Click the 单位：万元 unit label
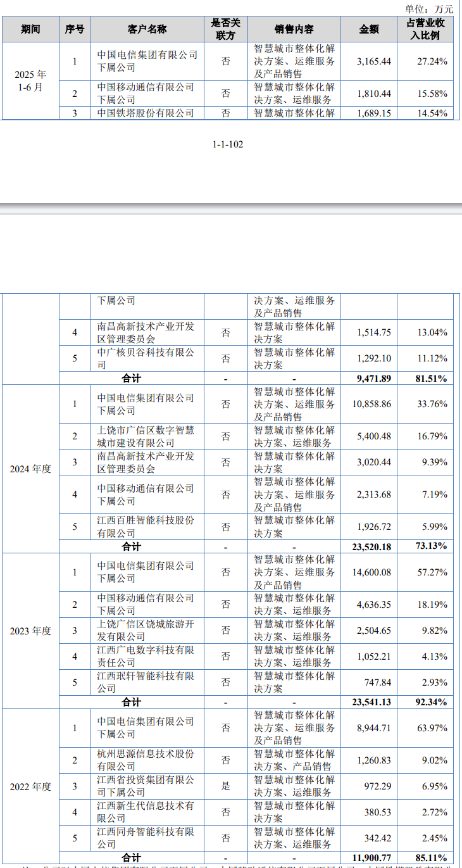Image resolution: width=462 pixels, height=868 pixels. click(x=430, y=9)
